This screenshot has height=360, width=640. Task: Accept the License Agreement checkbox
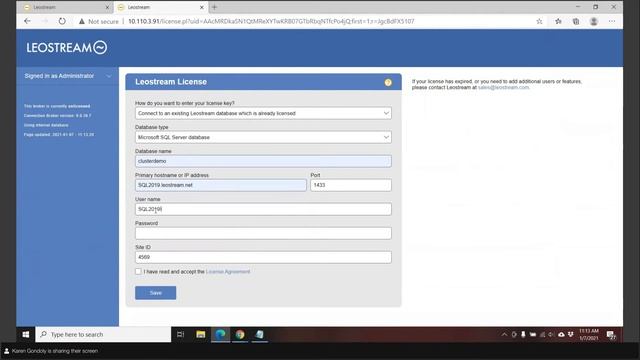138,271
